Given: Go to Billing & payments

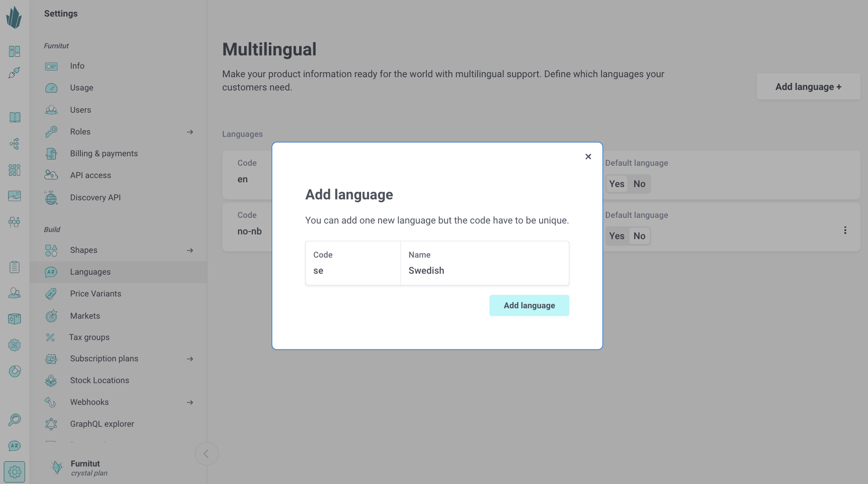Looking at the screenshot, I should (104, 153).
